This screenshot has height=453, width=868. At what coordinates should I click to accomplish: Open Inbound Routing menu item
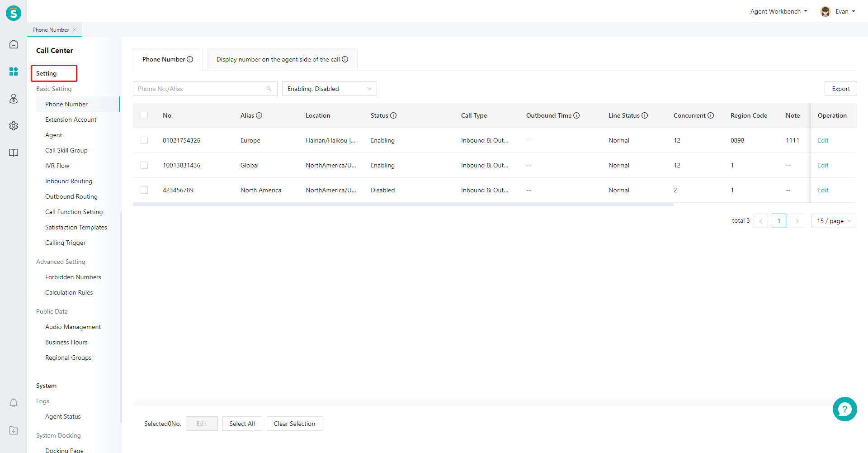click(x=69, y=181)
